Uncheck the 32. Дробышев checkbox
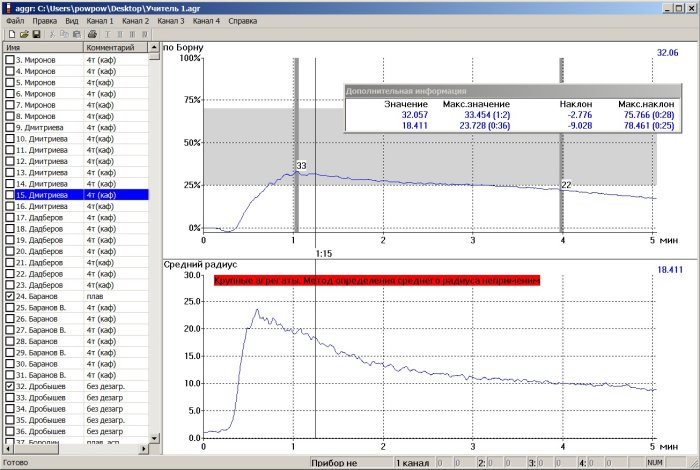This screenshot has width=700, height=470. 10,386
